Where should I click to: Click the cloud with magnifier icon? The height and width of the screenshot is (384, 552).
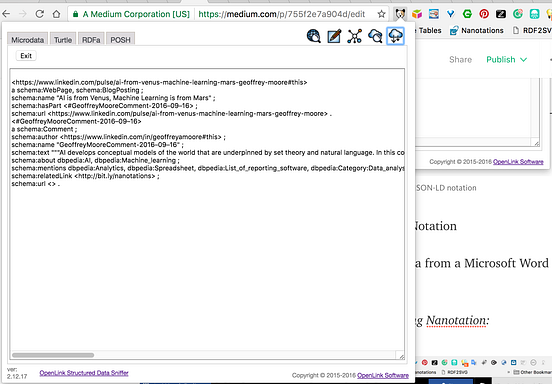click(x=375, y=36)
